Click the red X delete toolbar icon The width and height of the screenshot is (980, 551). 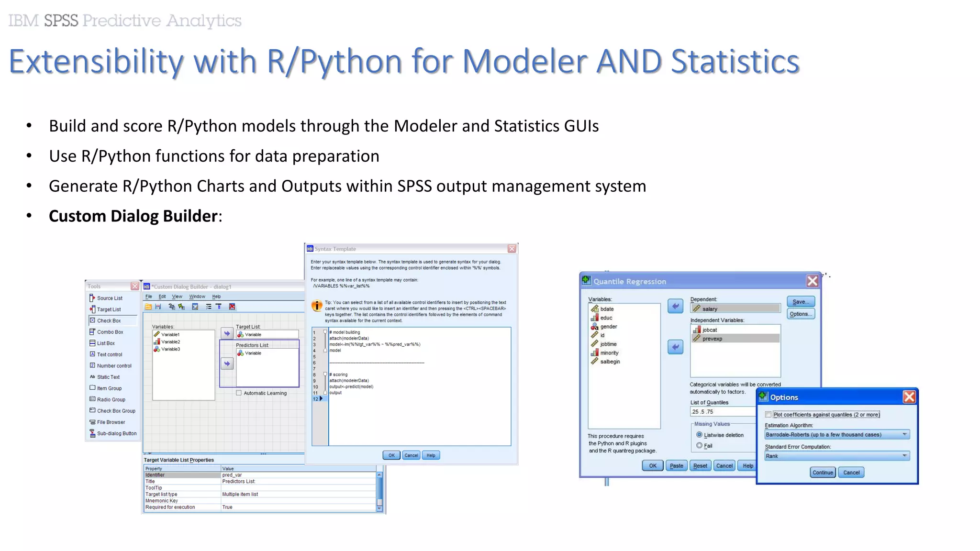point(232,307)
